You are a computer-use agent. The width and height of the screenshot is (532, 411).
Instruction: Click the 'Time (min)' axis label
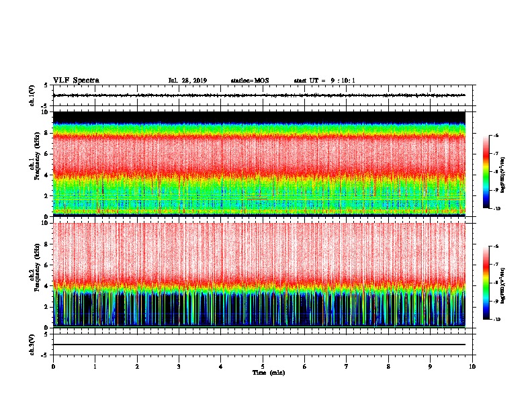point(269,373)
